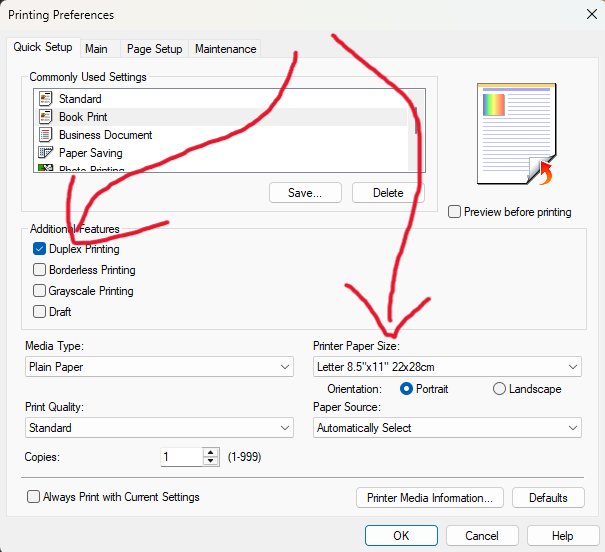Select the Paper Saving preset icon
Screen dimensions: 605x552
coord(45,153)
